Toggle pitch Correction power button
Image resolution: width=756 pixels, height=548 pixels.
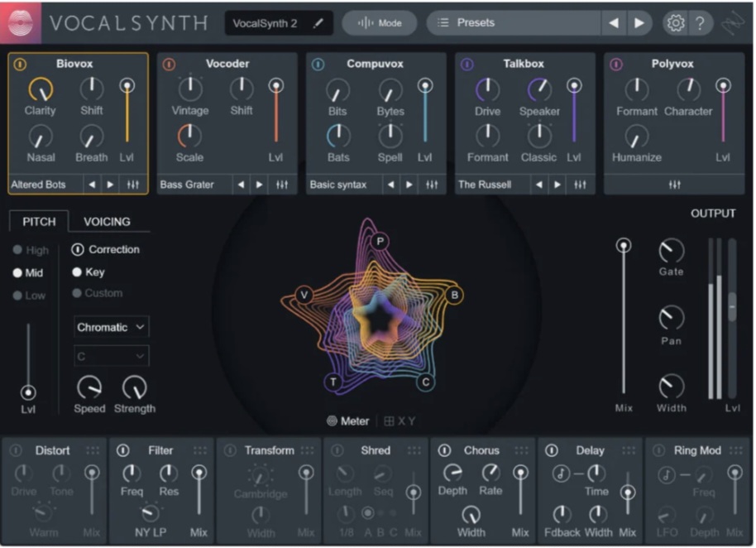[x=78, y=249]
